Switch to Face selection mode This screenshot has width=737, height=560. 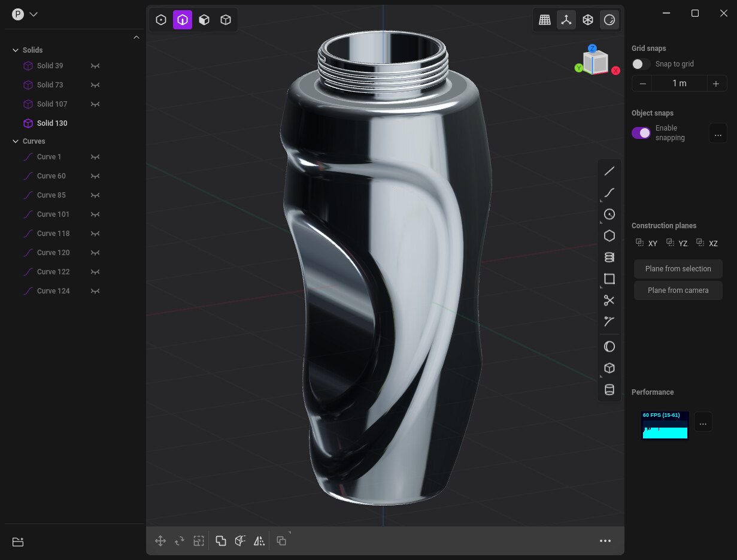pyautogui.click(x=204, y=20)
